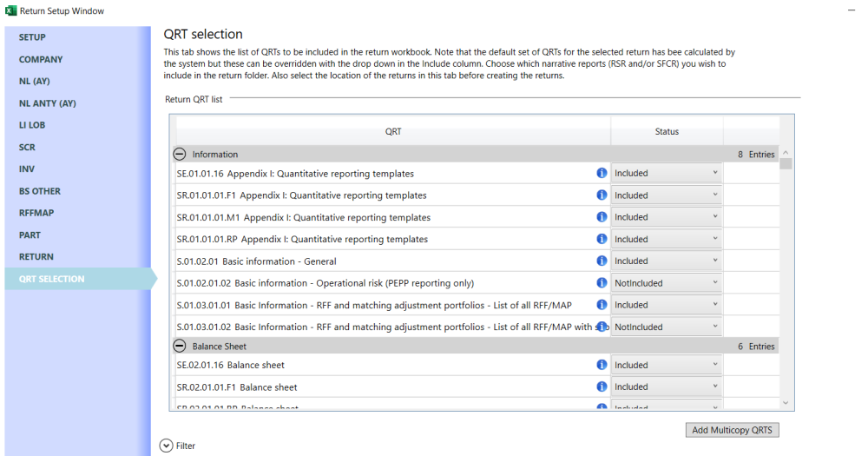Click info icon for SE.02.01.16 Balance sheet

(602, 365)
